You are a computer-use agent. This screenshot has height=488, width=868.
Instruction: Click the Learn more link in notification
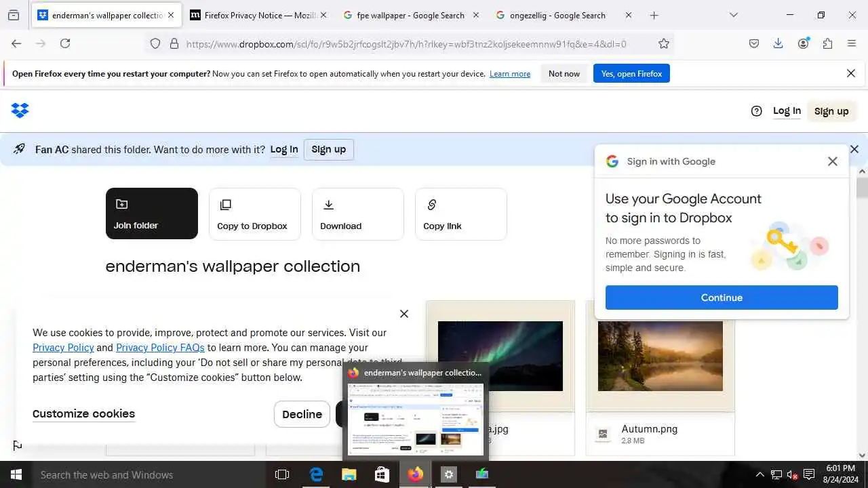coord(510,74)
